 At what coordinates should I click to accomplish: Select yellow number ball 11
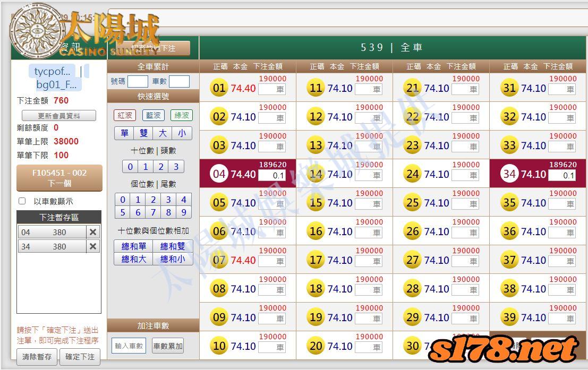(316, 88)
